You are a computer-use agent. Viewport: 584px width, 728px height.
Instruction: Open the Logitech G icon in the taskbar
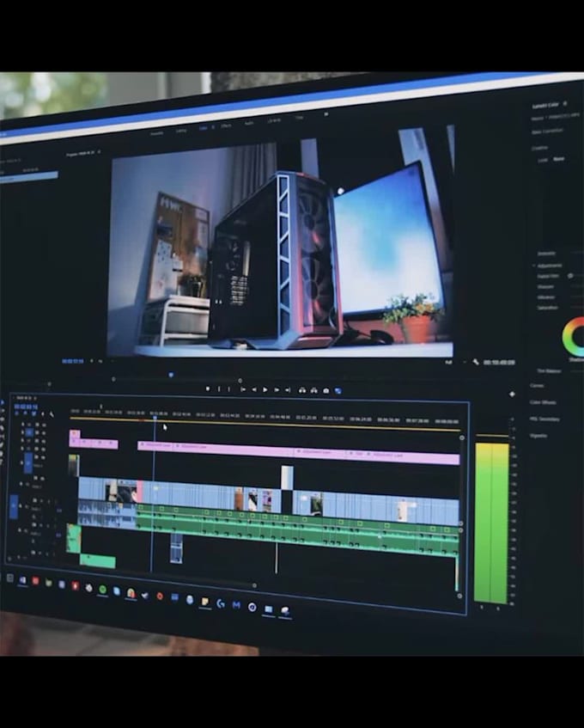[x=221, y=603]
